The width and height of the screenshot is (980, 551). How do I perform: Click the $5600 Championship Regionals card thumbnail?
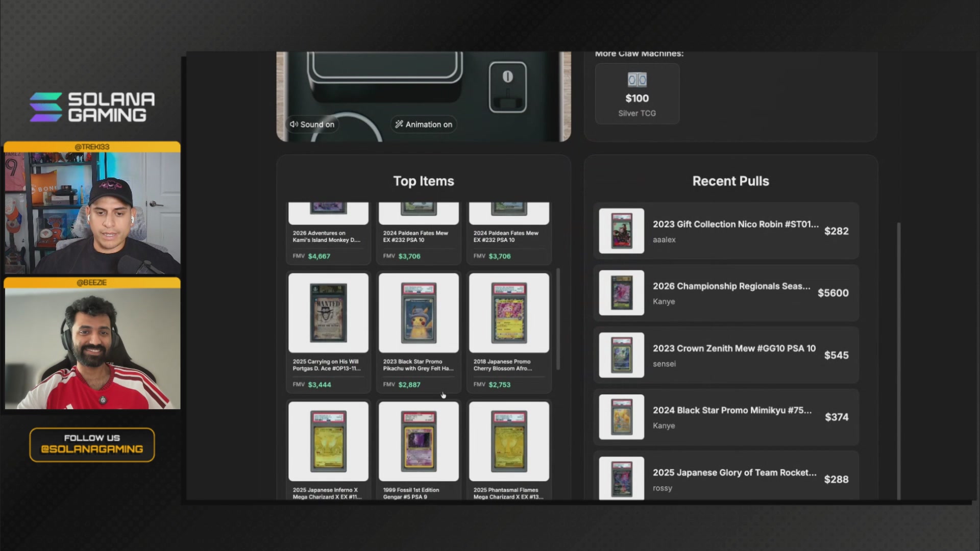point(621,293)
